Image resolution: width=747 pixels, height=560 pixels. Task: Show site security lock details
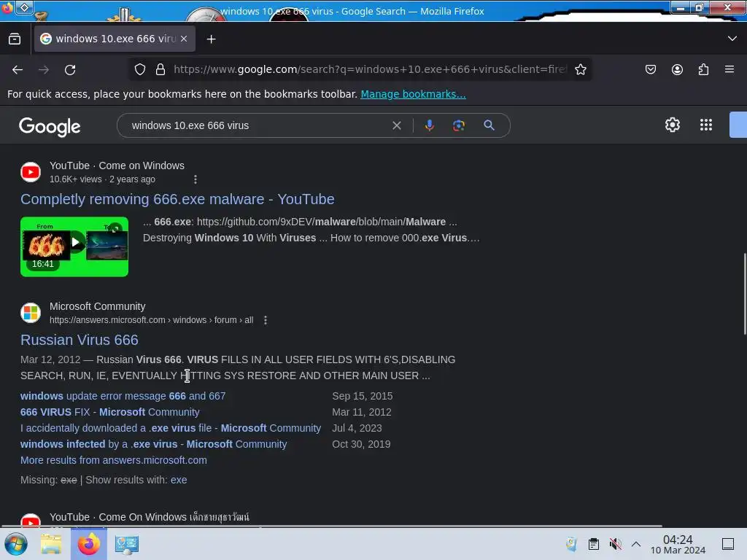tap(160, 69)
